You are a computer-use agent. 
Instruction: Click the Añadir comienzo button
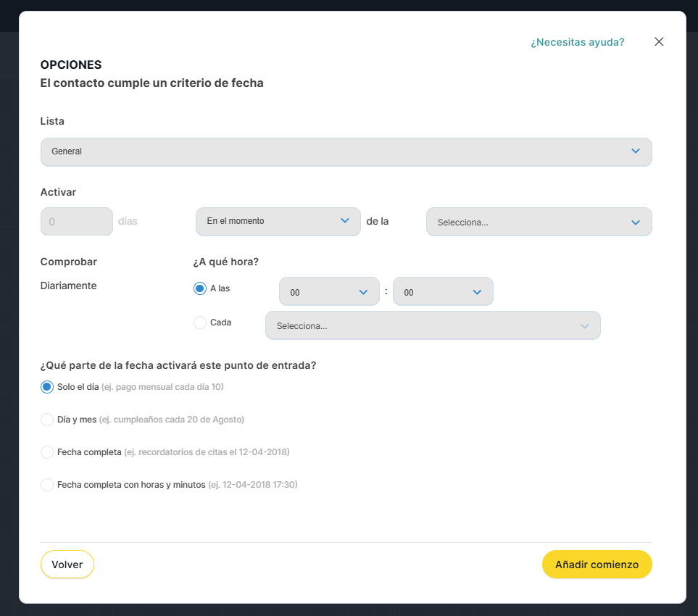597,565
